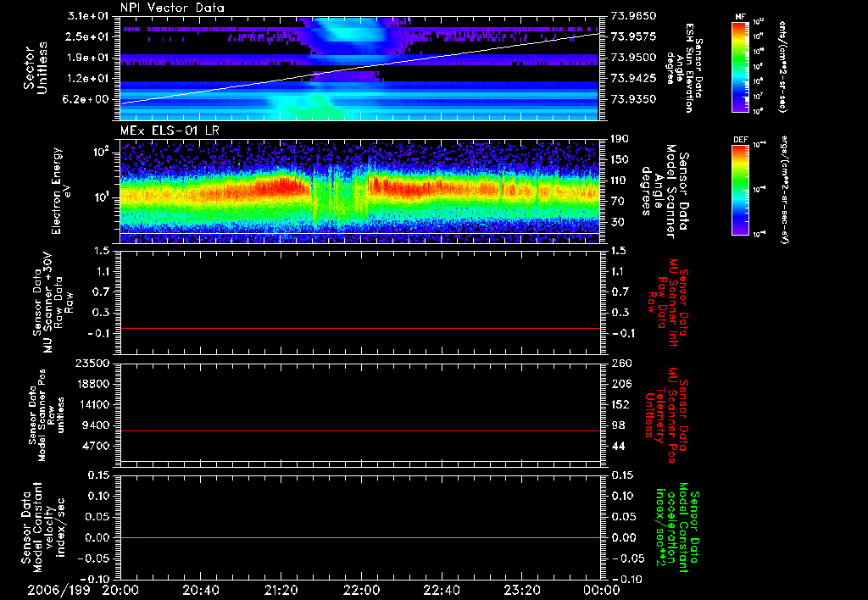The width and height of the screenshot is (868, 600).
Task: Click the 22:40 time tick label
Action: tap(441, 589)
